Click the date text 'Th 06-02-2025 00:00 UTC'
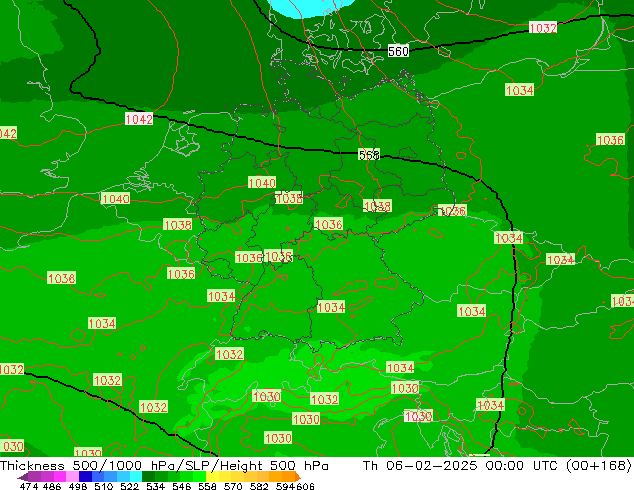 460,465
